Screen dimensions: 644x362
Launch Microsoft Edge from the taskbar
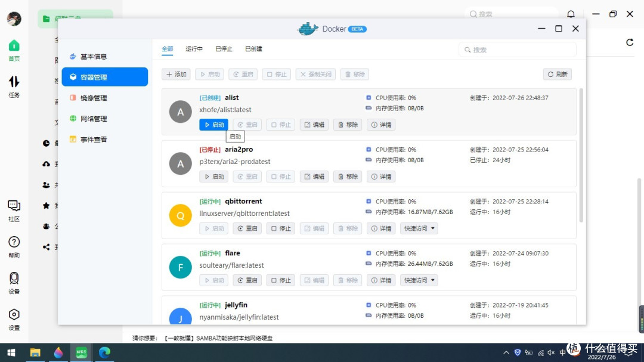pyautogui.click(x=104, y=352)
